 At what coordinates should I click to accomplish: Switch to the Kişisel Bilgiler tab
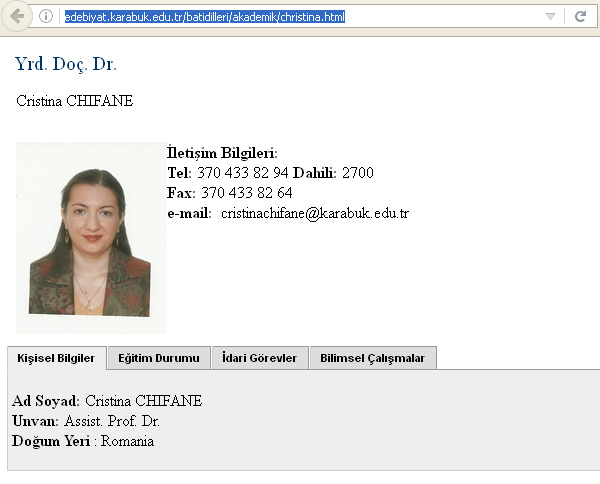56,358
